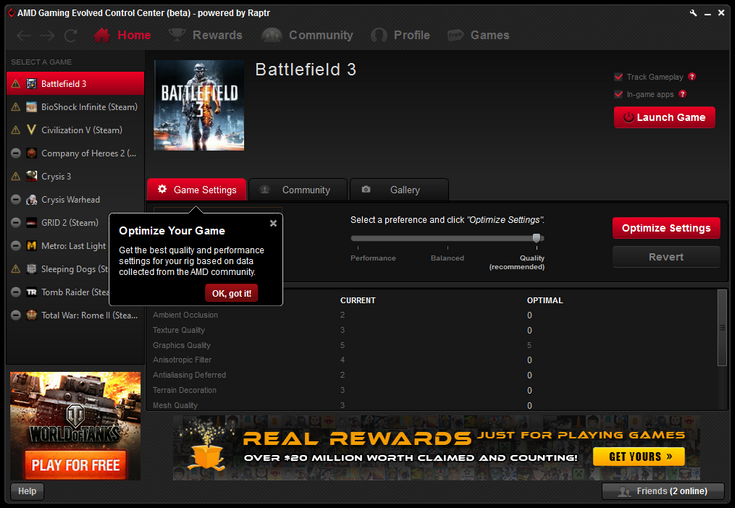Click the OPTIMAL column header
The width and height of the screenshot is (735, 508).
pyautogui.click(x=545, y=300)
